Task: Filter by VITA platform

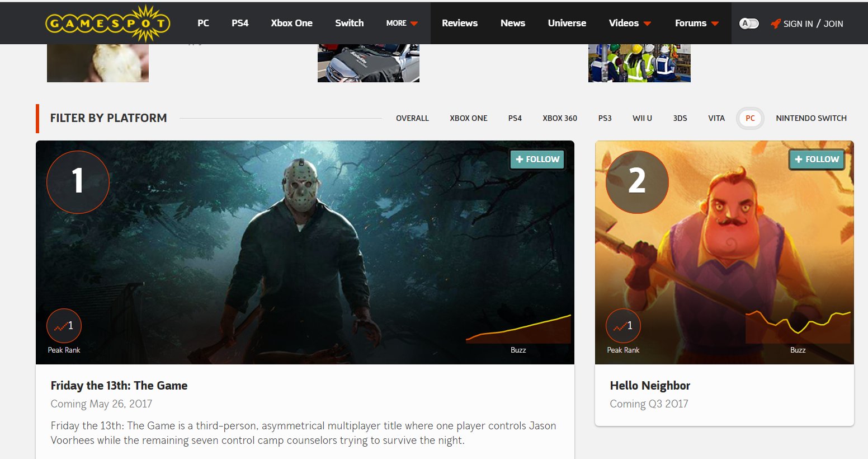Action: coord(716,118)
